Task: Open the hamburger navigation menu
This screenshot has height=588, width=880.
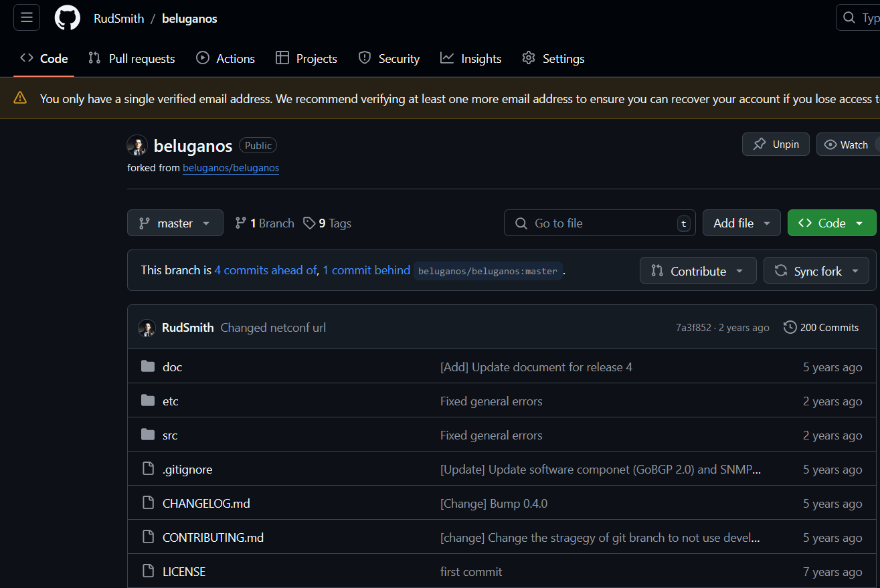Action: click(x=27, y=18)
